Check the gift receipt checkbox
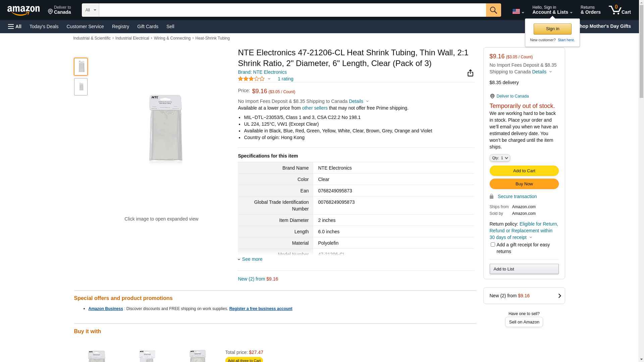Image resolution: width=644 pixels, height=362 pixels. click(x=493, y=245)
